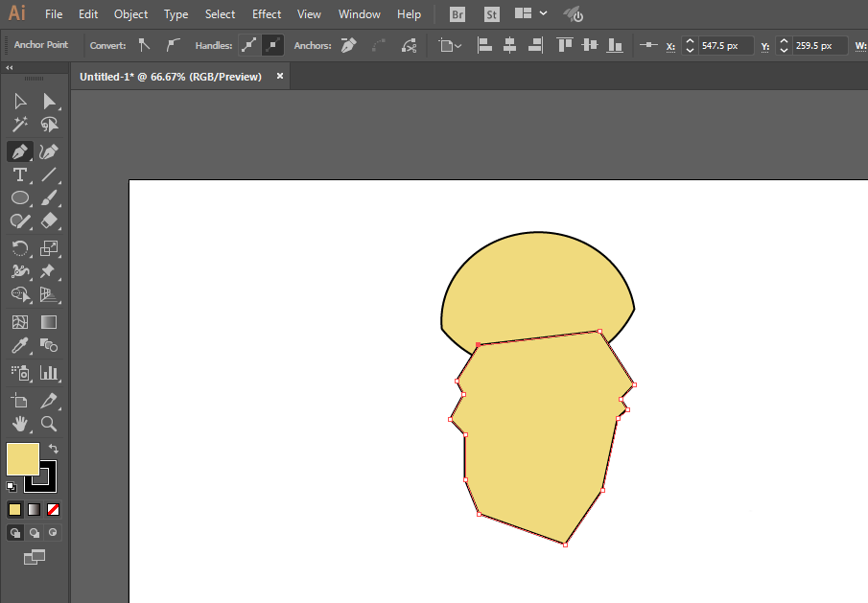
Task: Choose the Ellipse tool
Action: (19, 198)
